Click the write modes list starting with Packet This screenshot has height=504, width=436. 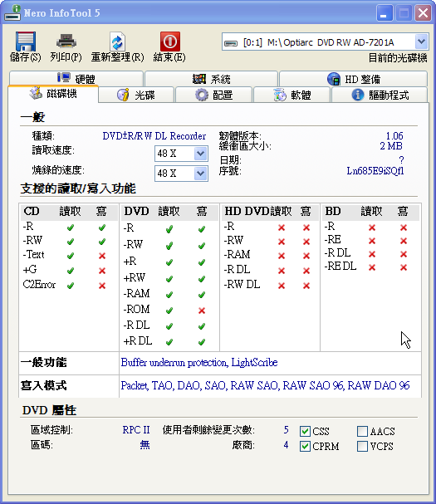(265, 385)
